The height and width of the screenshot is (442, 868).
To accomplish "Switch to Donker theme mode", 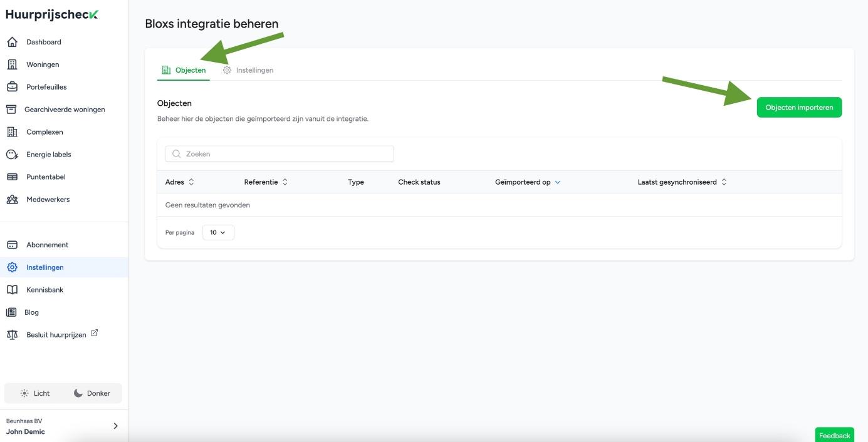I will coord(92,393).
